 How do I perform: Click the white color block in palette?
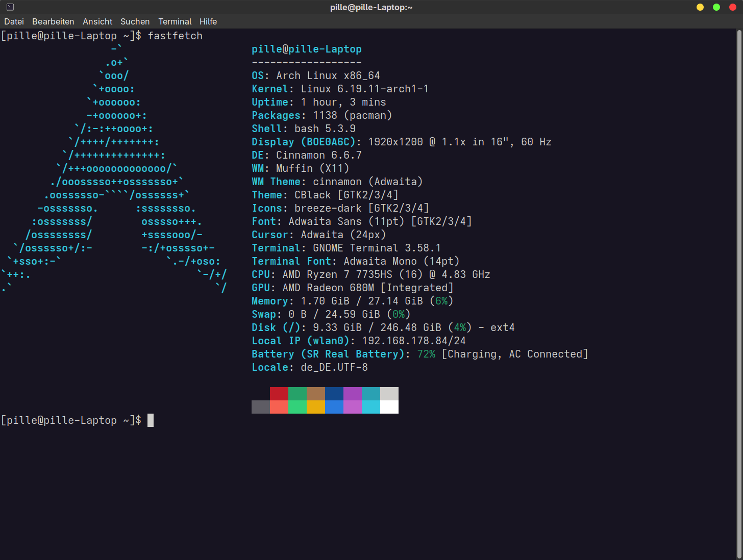point(389,407)
